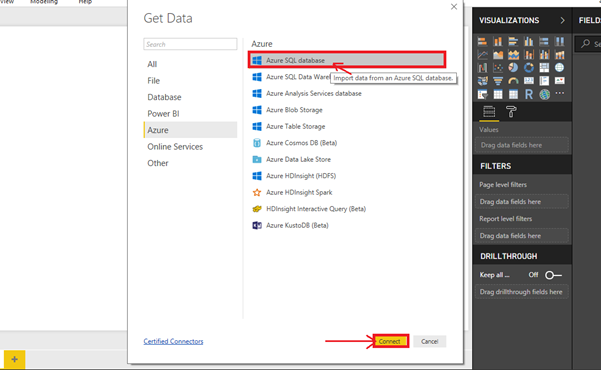Select the Treemap visual
The height and width of the screenshot is (370, 601).
[x=544, y=68]
